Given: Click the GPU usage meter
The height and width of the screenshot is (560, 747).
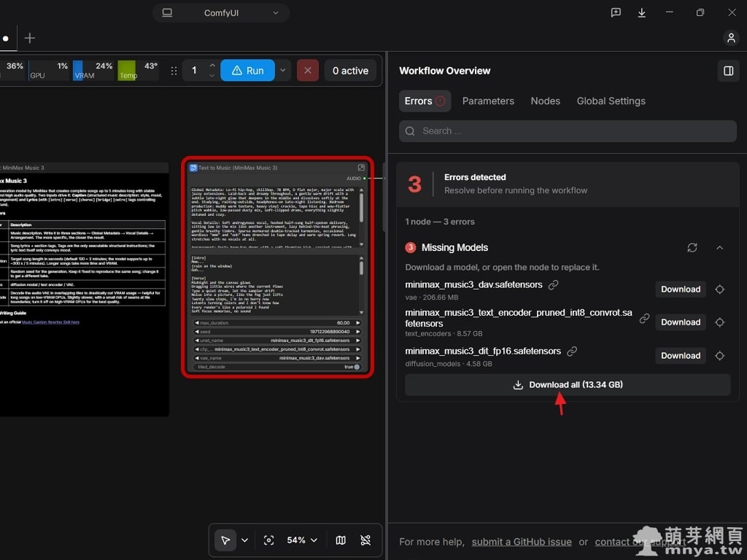Looking at the screenshot, I should [49, 70].
